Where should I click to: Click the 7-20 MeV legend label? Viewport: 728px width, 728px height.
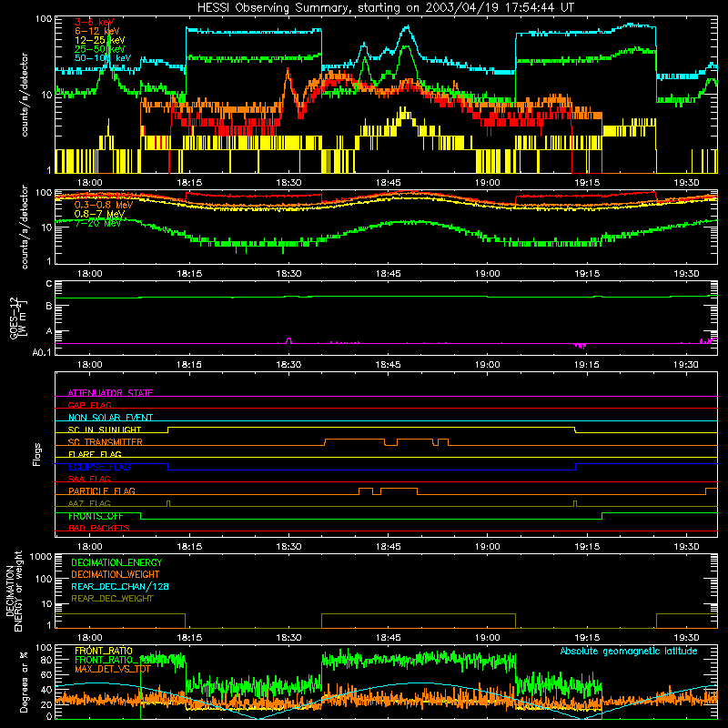(97, 223)
